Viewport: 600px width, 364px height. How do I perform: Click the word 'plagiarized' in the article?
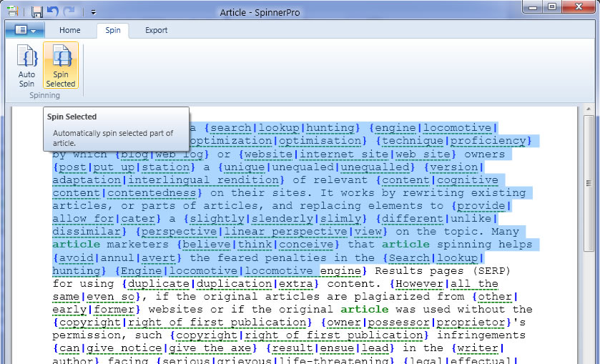click(x=396, y=296)
